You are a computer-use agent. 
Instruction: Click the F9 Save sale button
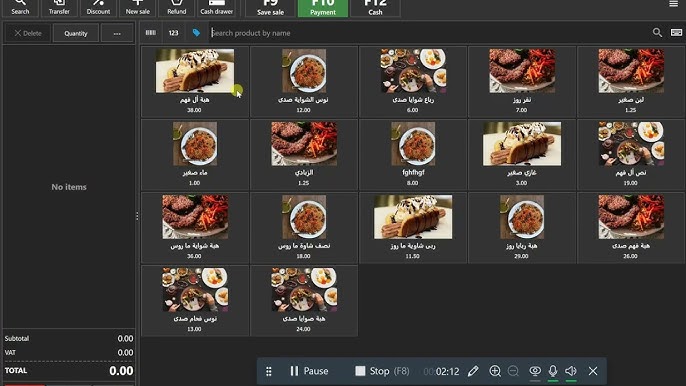[x=270, y=8]
